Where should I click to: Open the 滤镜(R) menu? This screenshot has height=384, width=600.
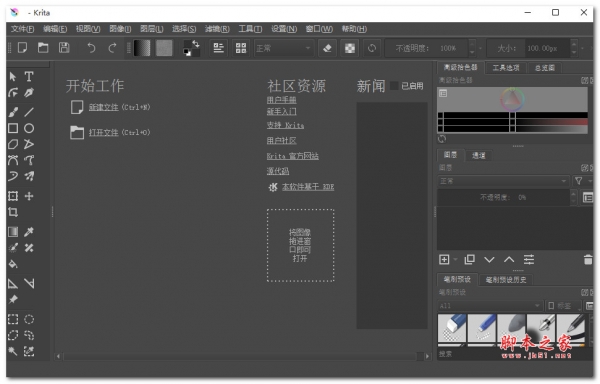(217, 29)
